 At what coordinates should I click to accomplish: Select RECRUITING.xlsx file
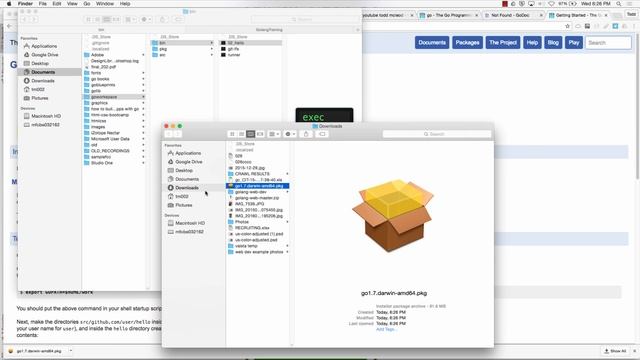(x=252, y=228)
